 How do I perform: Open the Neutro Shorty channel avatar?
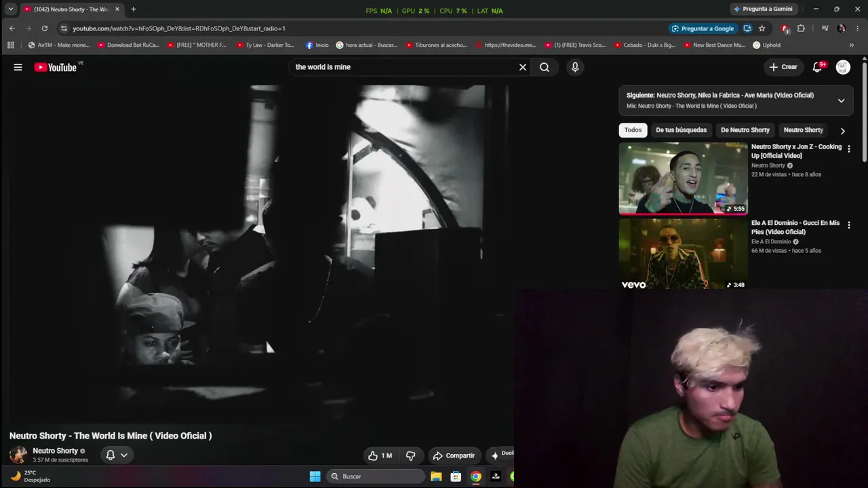pyautogui.click(x=18, y=455)
